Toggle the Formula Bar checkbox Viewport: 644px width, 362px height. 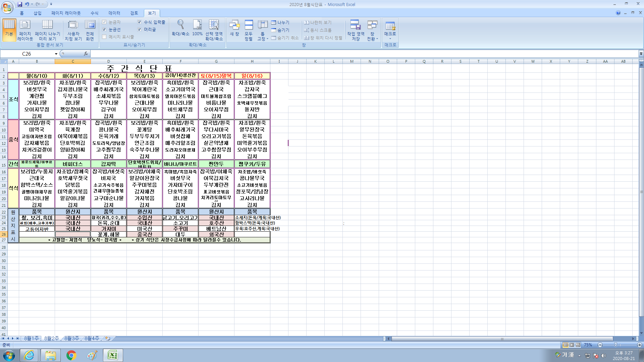140,22
